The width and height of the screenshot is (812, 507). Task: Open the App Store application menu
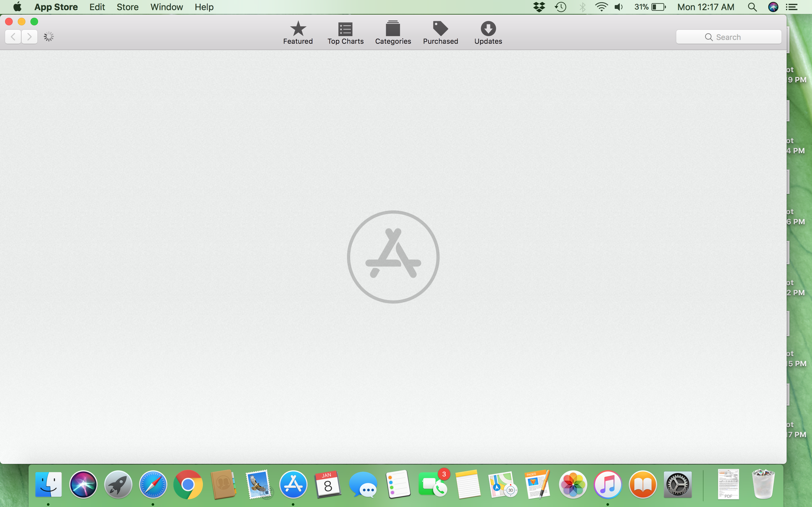[56, 7]
